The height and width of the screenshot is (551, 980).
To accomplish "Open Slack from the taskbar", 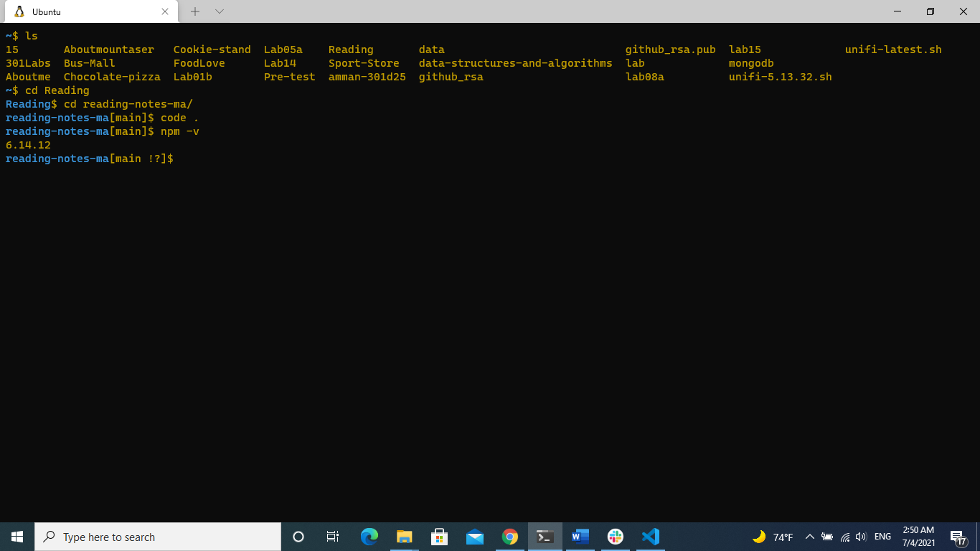I will coord(615,536).
